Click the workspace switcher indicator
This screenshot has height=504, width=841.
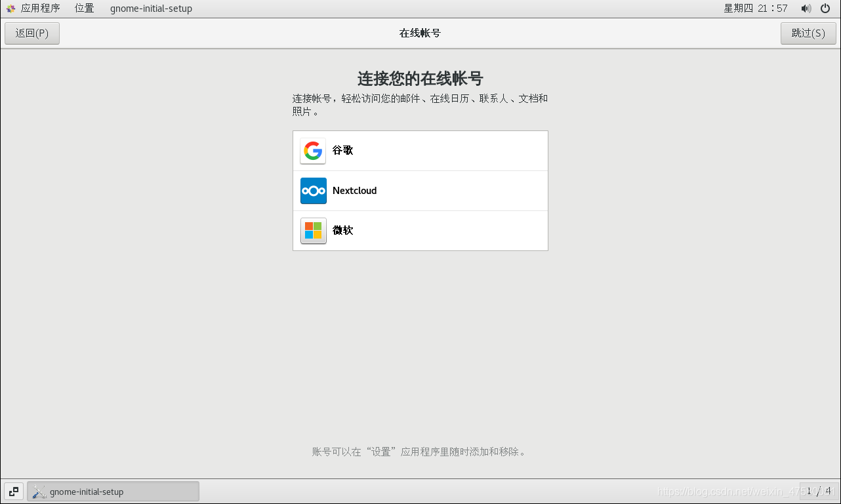click(x=818, y=492)
